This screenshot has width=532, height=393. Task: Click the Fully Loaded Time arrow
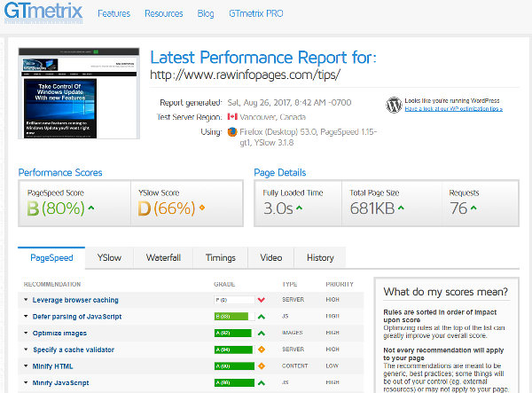click(299, 208)
